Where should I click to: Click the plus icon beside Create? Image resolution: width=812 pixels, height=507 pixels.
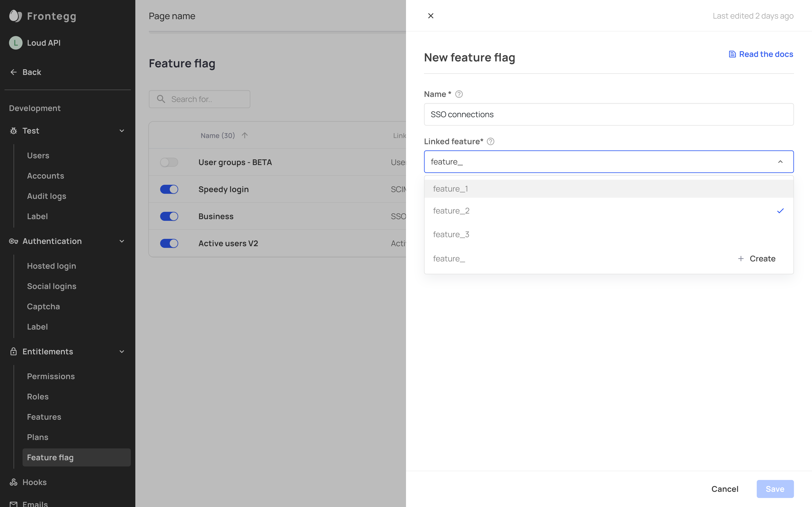pos(741,259)
